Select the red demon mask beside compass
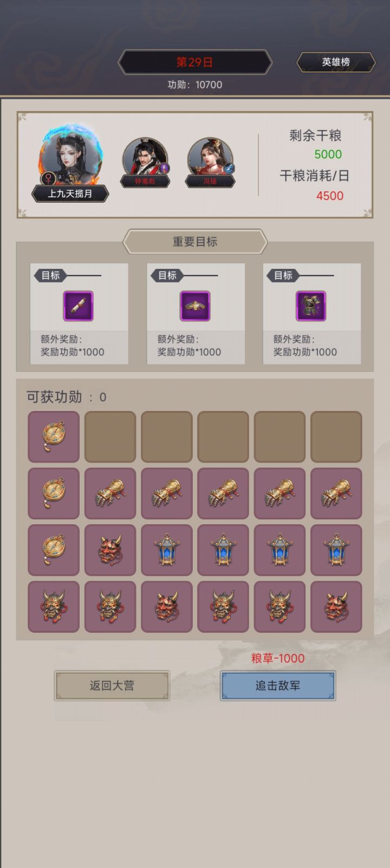 pyautogui.click(x=110, y=550)
